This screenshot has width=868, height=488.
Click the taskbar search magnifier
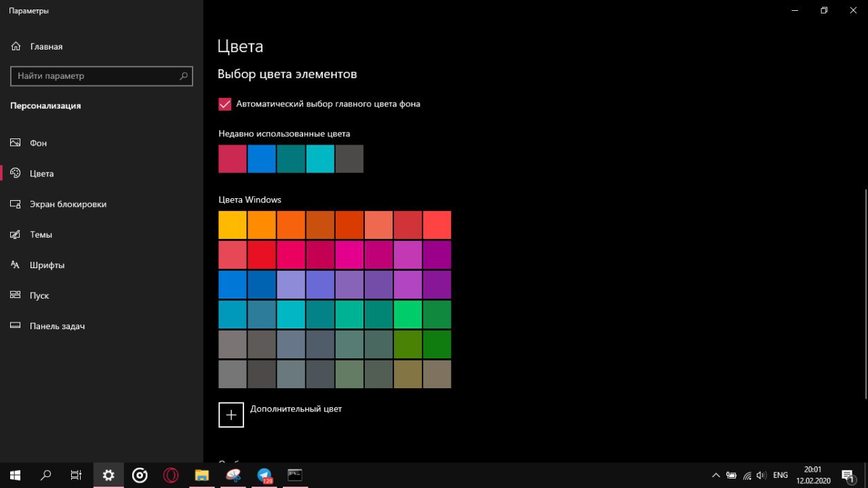46,475
